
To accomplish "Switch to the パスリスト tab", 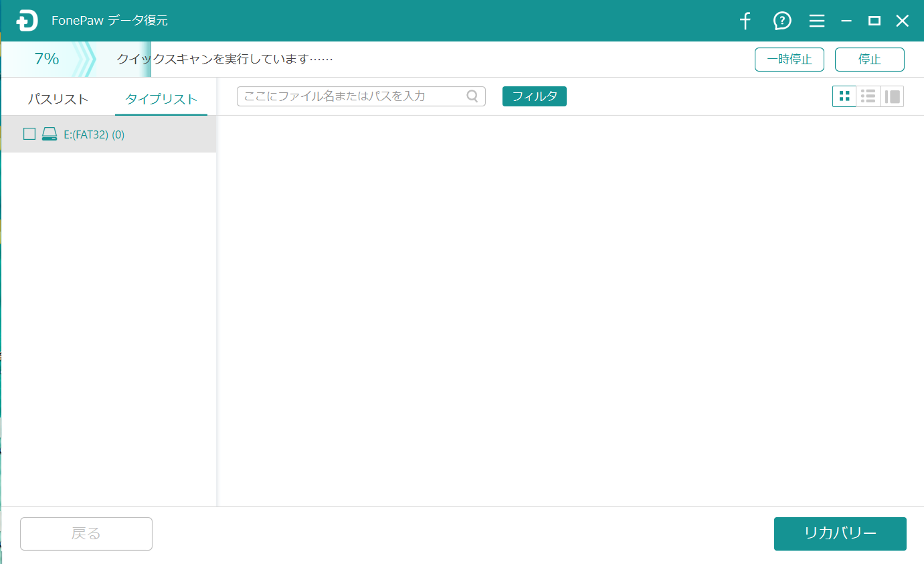I will pos(58,99).
